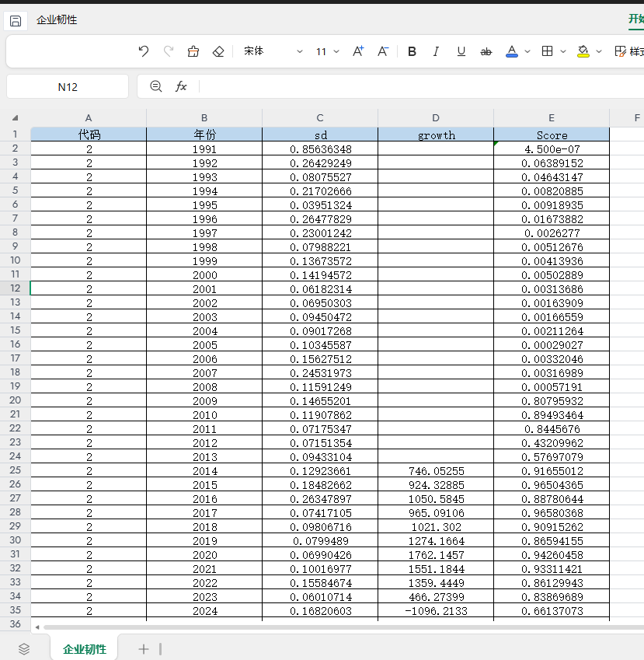
Task: Select cell containing 0.0026277
Action: click(x=551, y=233)
